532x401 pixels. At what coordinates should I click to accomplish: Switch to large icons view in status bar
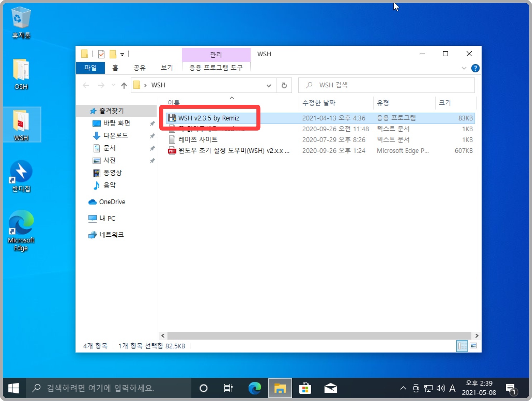coord(474,346)
